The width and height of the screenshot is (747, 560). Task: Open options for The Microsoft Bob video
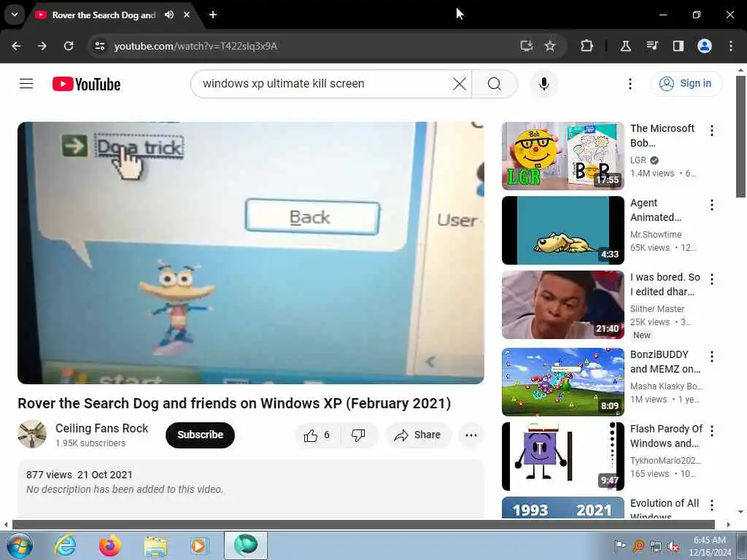[x=712, y=131]
